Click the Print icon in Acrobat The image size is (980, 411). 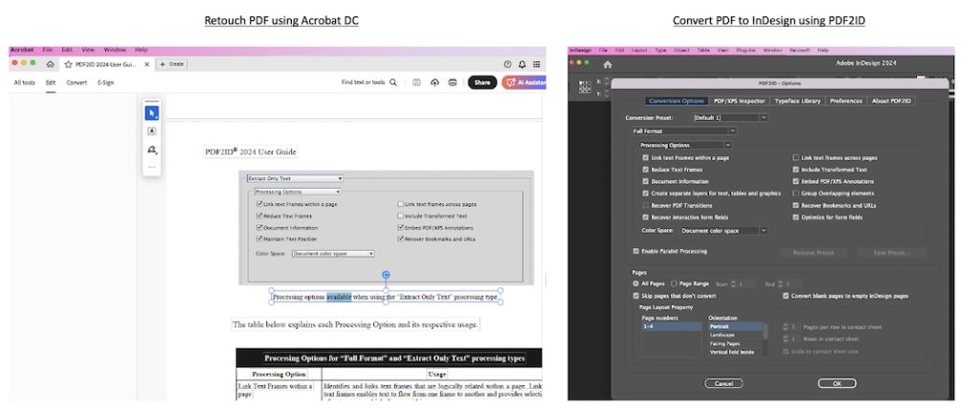453,82
